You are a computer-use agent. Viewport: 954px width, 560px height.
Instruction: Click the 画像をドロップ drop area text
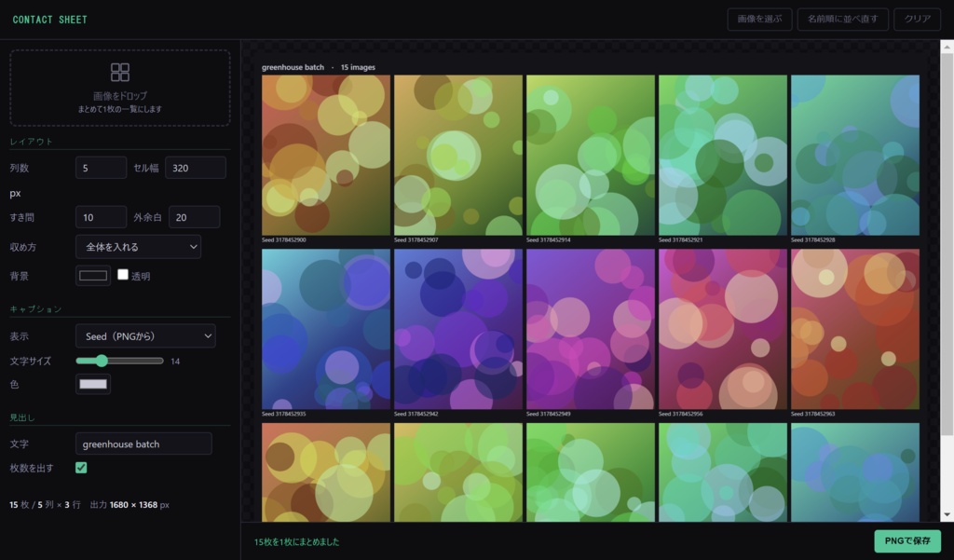[x=120, y=96]
